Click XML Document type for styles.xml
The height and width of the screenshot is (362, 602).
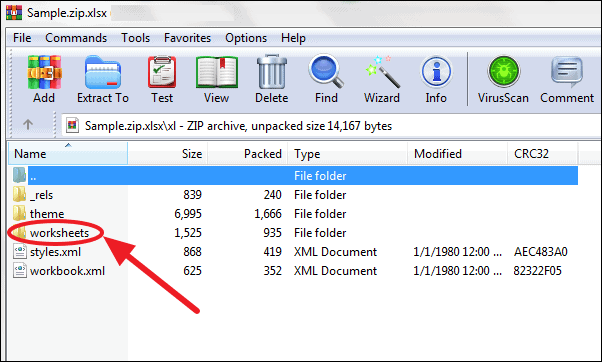pyautogui.click(x=336, y=252)
